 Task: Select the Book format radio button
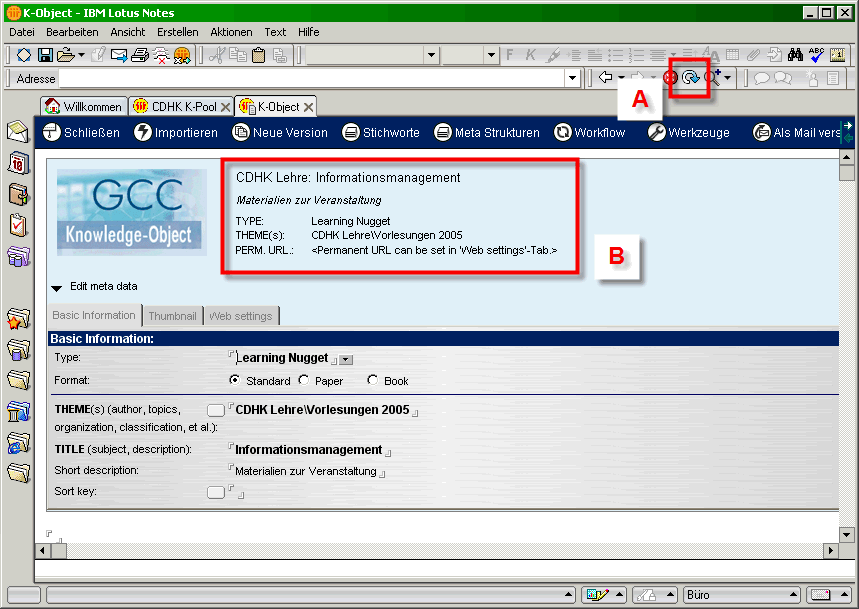373,380
